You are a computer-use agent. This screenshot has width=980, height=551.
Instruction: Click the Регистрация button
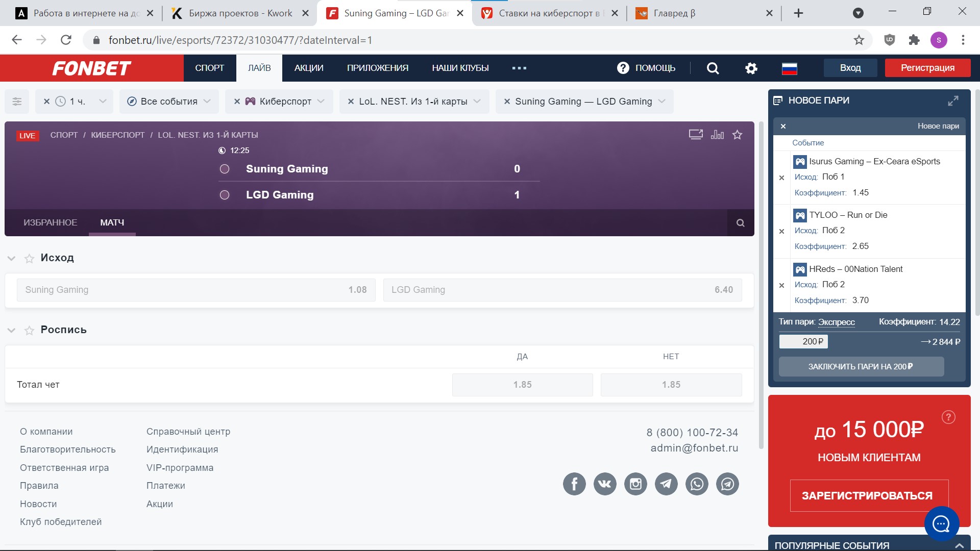pyautogui.click(x=928, y=68)
